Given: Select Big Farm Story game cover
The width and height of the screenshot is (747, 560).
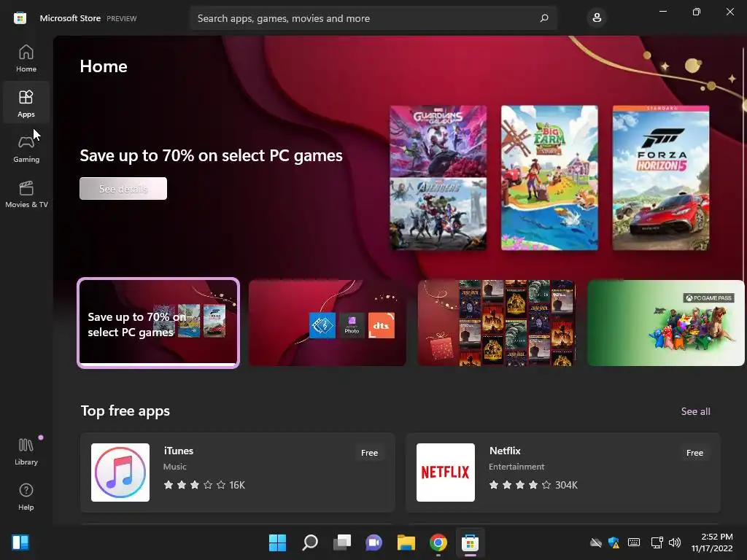Looking at the screenshot, I should (549, 178).
